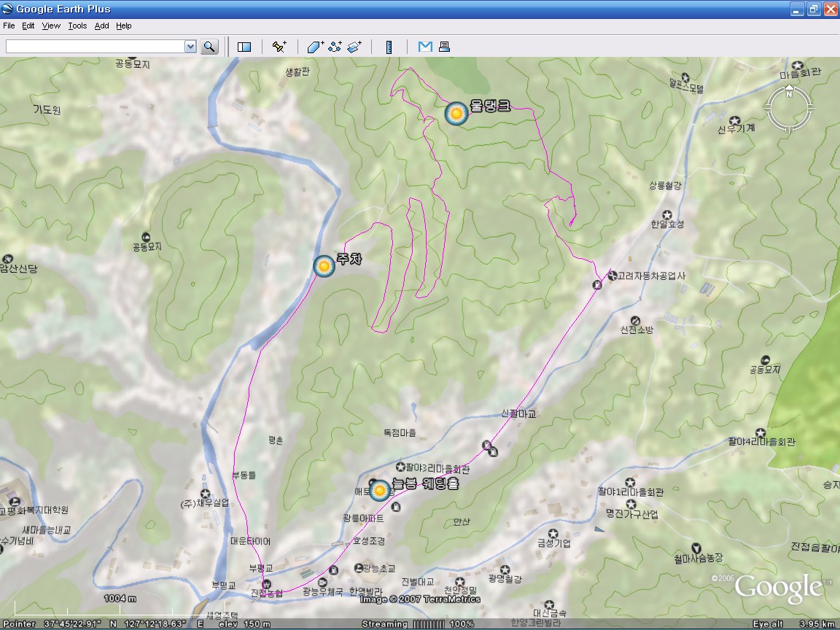Open the File menu
Screen dimensions: 840x630
click(9, 26)
